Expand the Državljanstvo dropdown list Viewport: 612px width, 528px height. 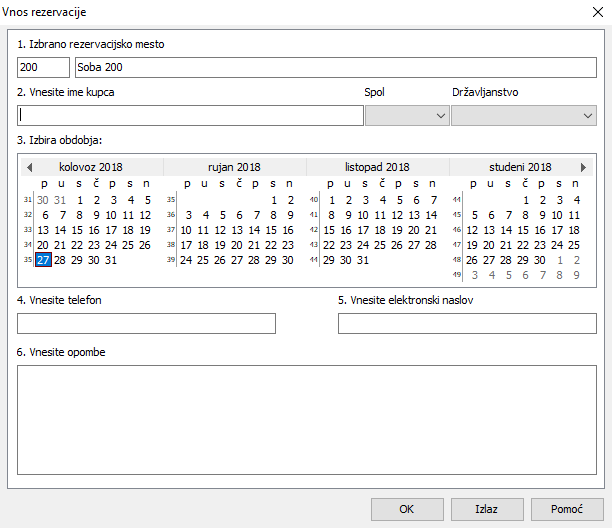523,116
